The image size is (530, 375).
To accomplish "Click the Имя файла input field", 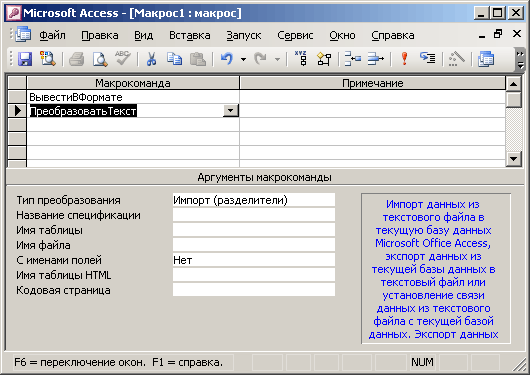I will pos(254,245).
